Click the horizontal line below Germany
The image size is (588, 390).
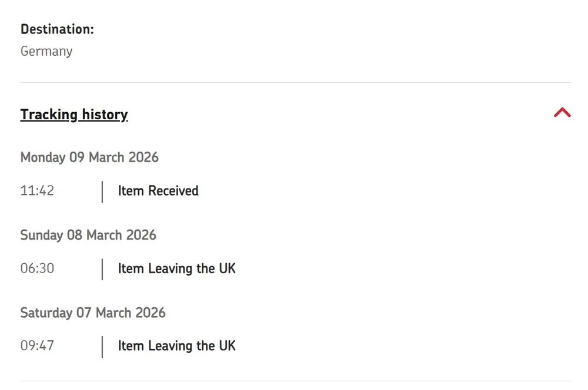click(x=295, y=83)
